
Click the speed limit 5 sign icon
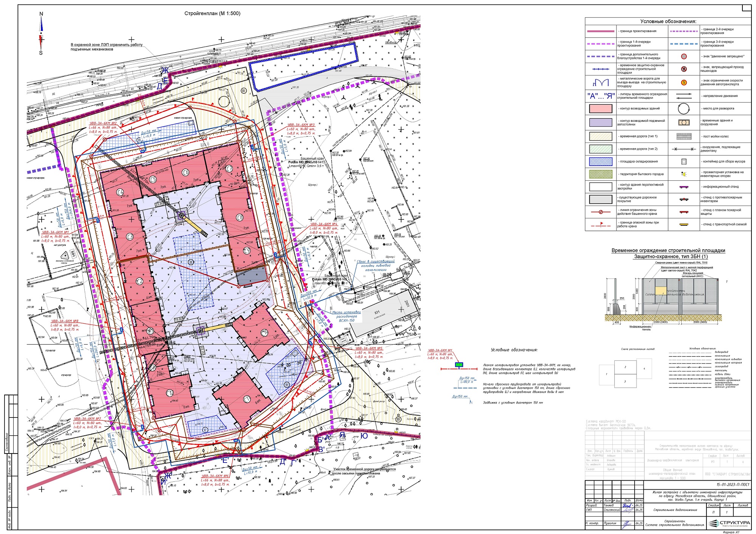click(x=683, y=82)
